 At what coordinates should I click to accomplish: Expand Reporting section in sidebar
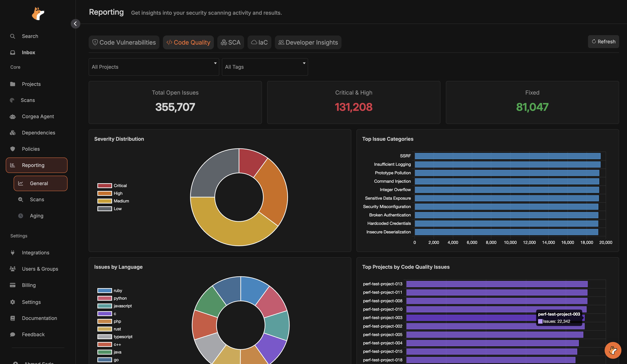click(37, 165)
